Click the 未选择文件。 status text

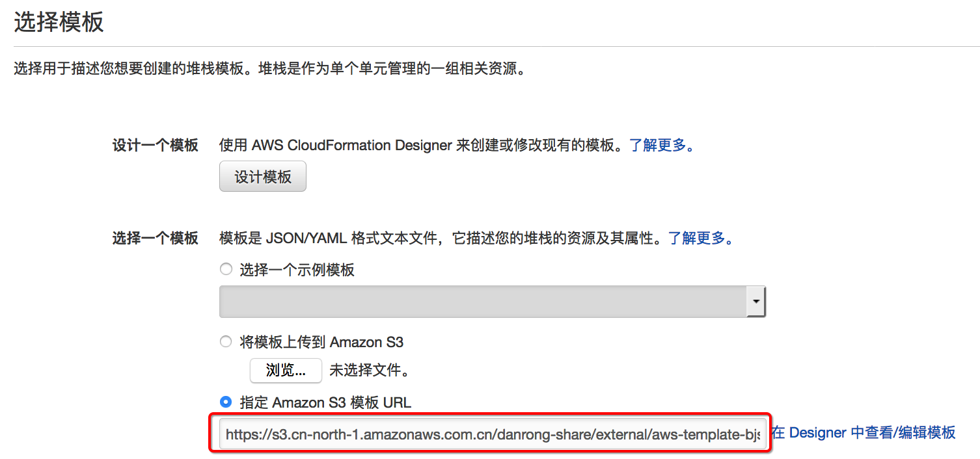(370, 371)
